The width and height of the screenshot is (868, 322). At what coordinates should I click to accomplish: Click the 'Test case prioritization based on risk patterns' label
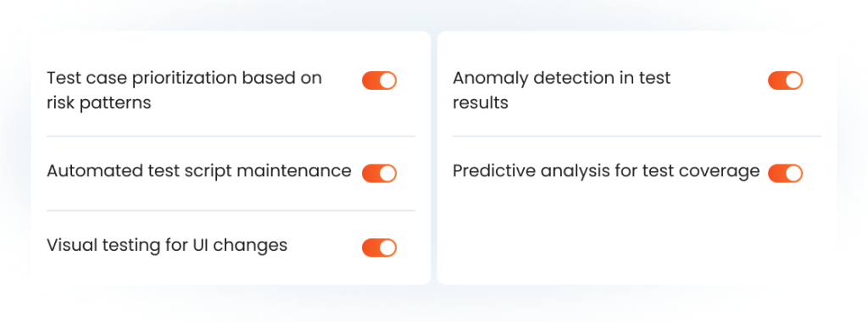tap(184, 90)
